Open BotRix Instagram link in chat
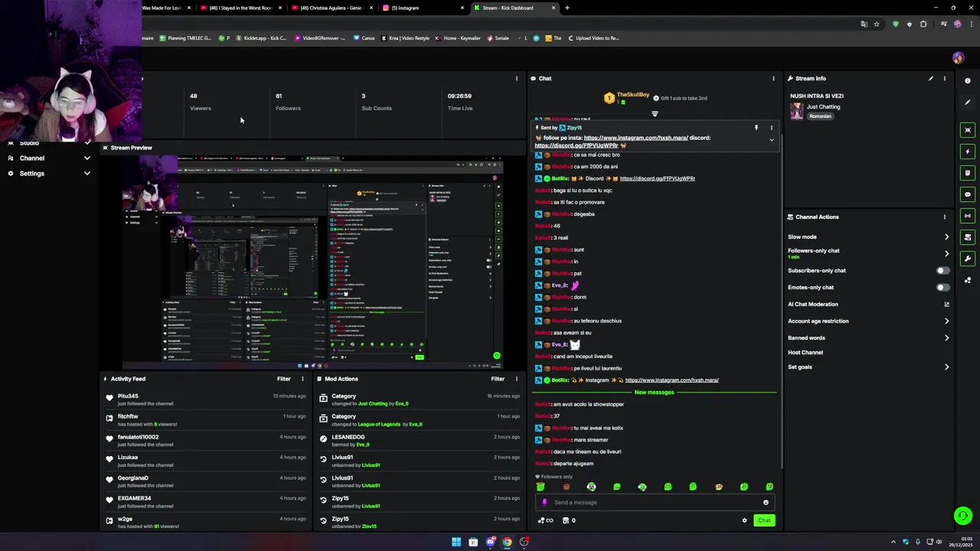The height and width of the screenshot is (551, 980). click(671, 380)
